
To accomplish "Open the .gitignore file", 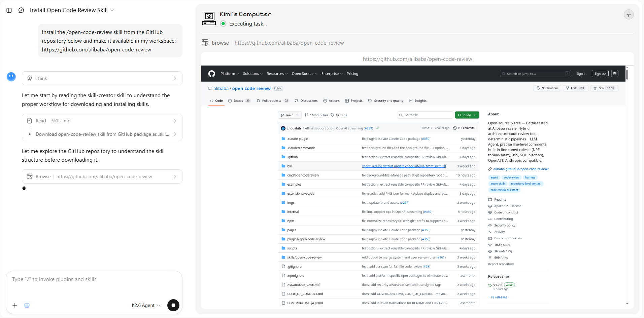I will [x=294, y=267].
